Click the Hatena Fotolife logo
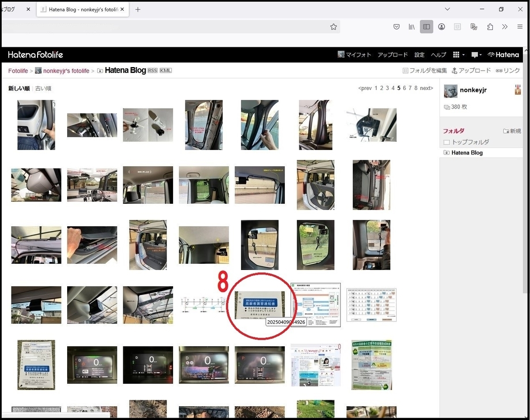530x420 pixels. point(36,55)
